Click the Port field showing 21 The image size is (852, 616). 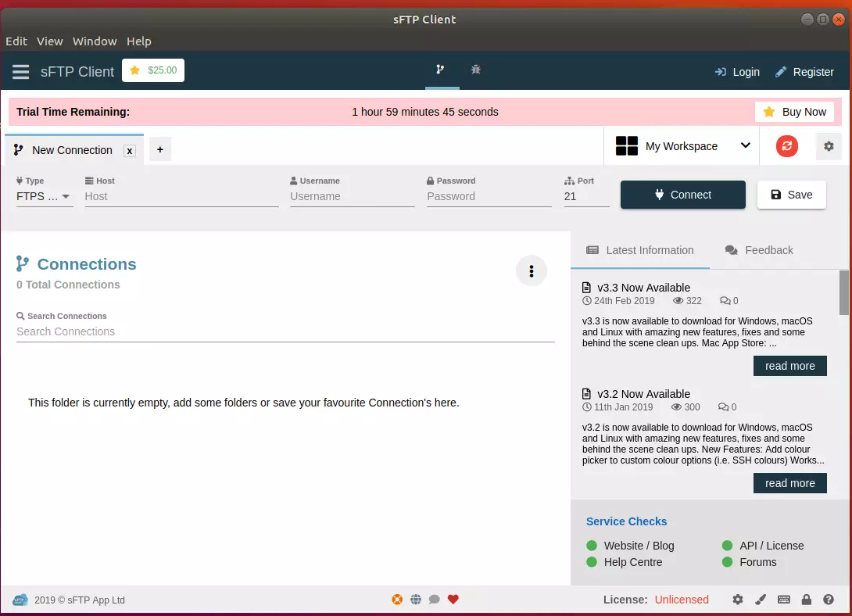click(586, 197)
